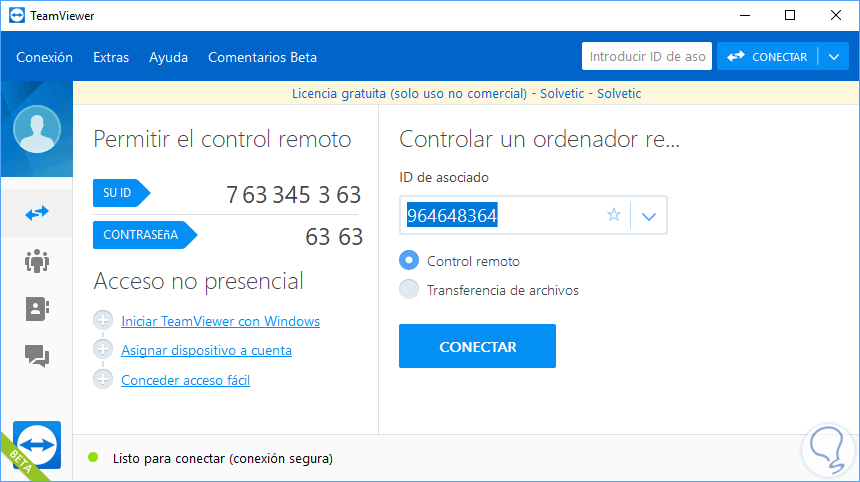Viewport: 860px width, 482px height.
Task: Open the Chat sidebar icon
Action: point(37,356)
